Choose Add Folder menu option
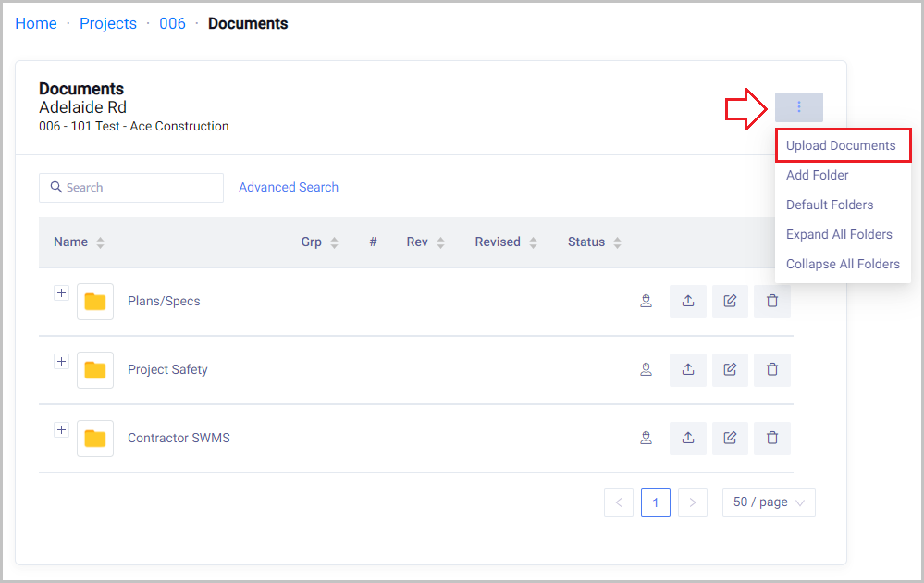Viewport: 924px width, 583px height. tap(817, 175)
